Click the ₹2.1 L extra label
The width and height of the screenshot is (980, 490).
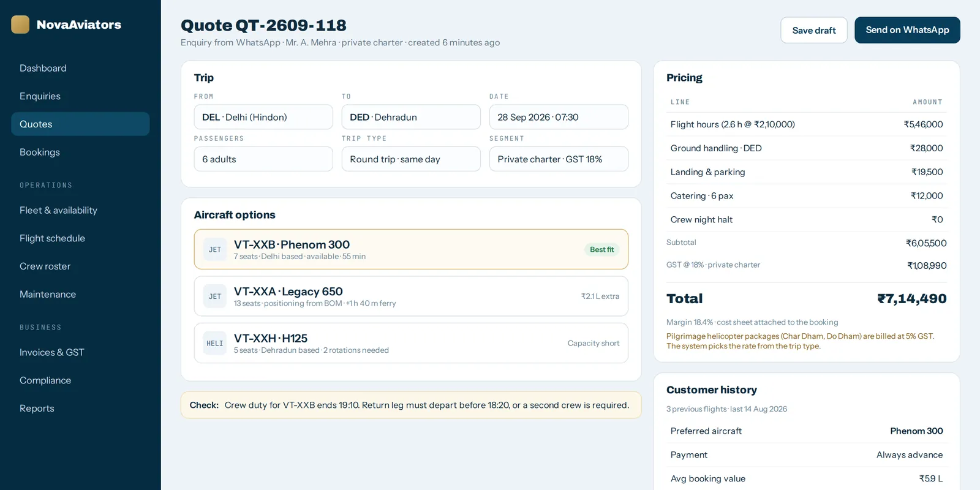(600, 296)
